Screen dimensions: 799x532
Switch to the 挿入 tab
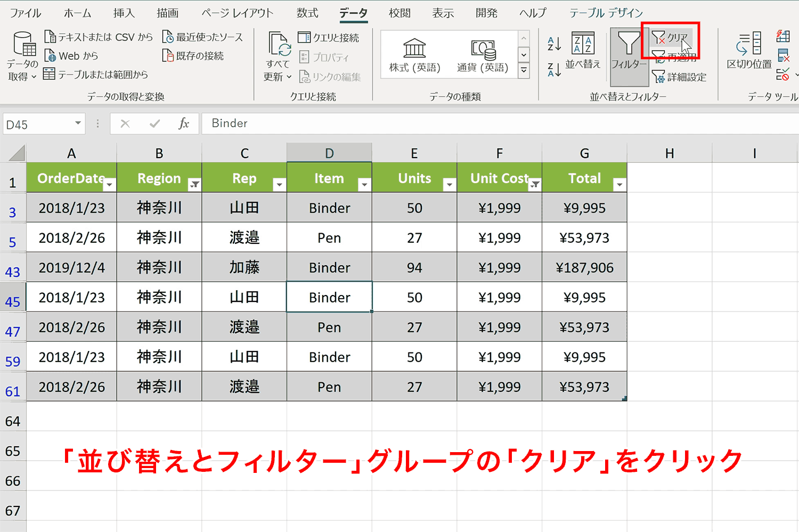(x=124, y=13)
